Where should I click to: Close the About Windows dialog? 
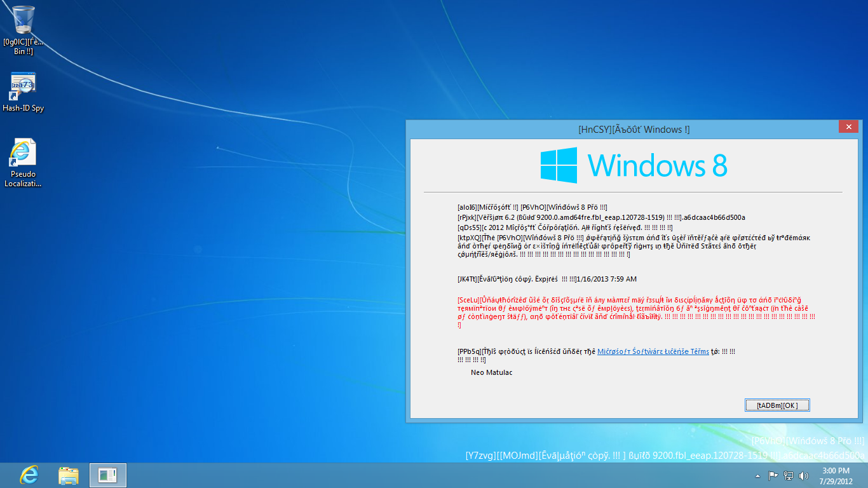(x=848, y=126)
